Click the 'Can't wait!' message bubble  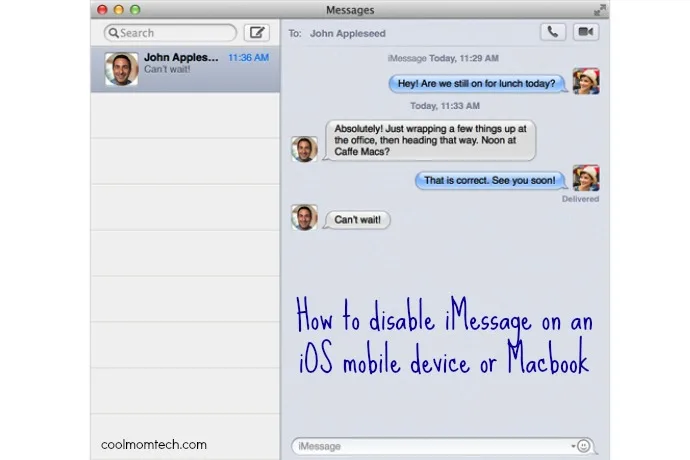357,220
